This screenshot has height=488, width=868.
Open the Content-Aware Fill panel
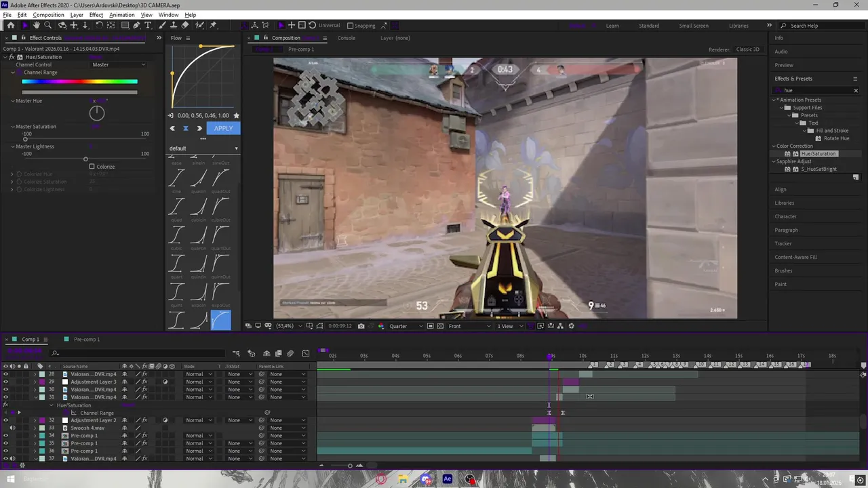point(795,258)
